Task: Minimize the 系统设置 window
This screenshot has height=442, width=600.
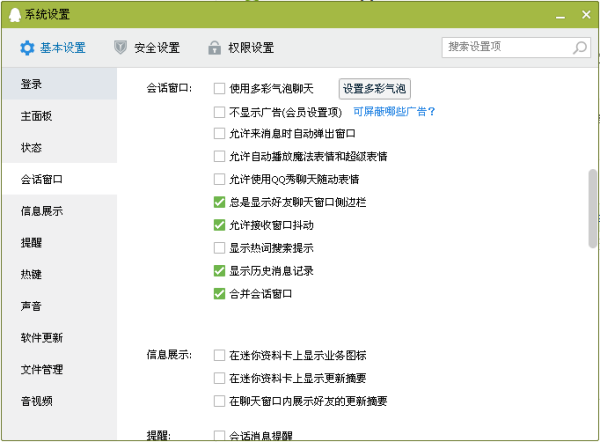Action: coord(560,16)
